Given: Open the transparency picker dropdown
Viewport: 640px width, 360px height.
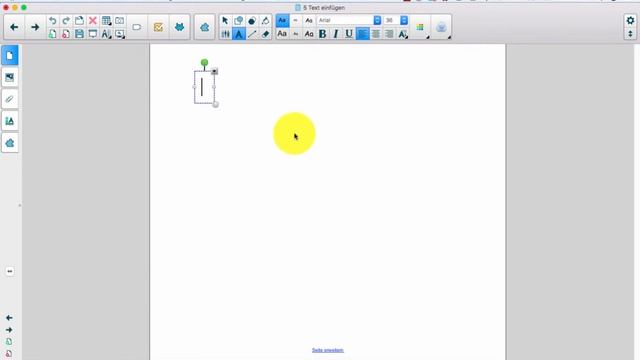Looking at the screenshot, I should pos(441,27).
